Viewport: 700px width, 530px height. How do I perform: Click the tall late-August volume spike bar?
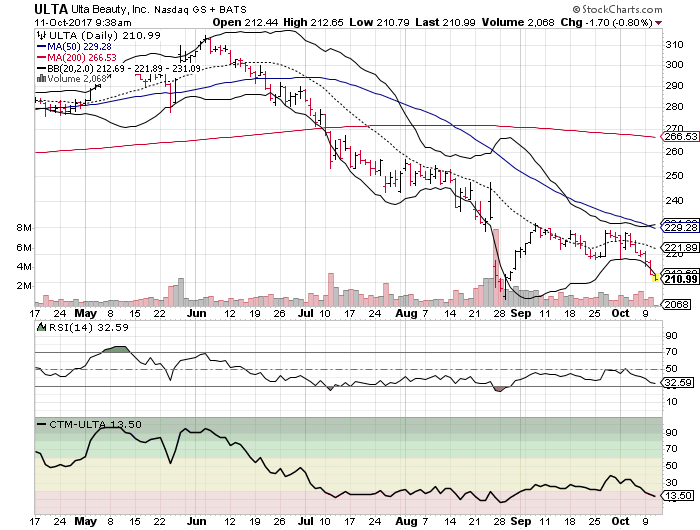tap(496, 267)
